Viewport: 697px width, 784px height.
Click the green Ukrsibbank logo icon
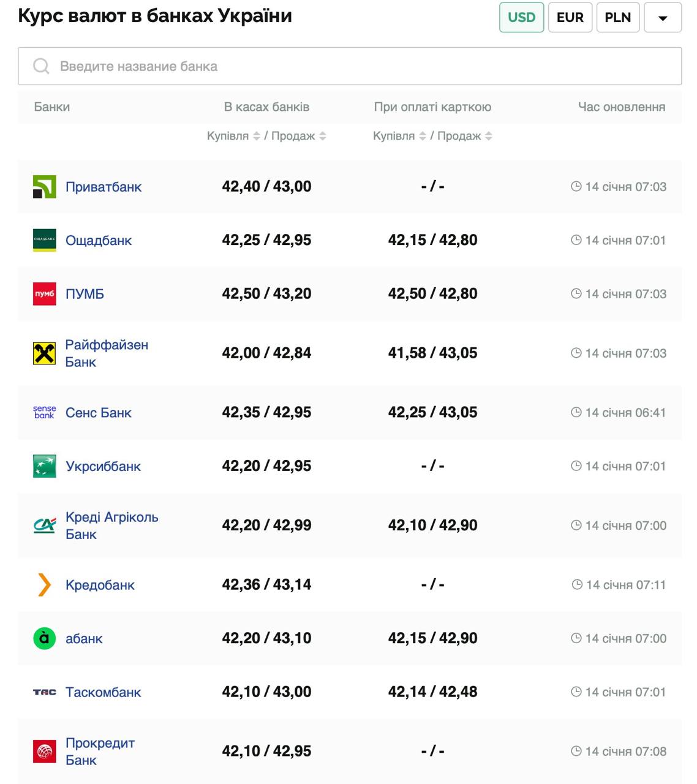(44, 466)
